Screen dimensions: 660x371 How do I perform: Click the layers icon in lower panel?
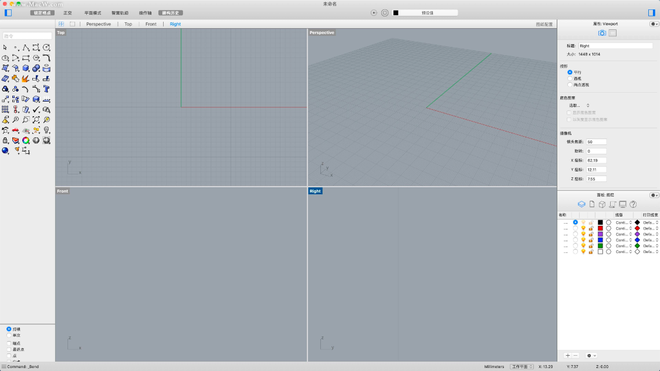tap(581, 204)
